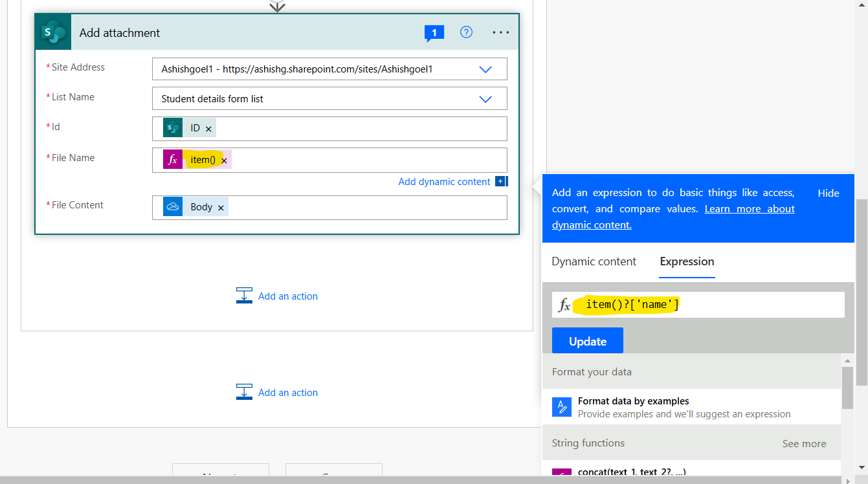
Task: Select the Format data by examples icon
Action: pyautogui.click(x=561, y=406)
